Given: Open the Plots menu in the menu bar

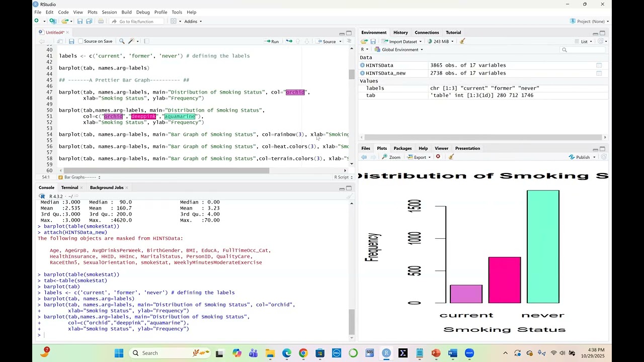Looking at the screenshot, I should coord(93,12).
